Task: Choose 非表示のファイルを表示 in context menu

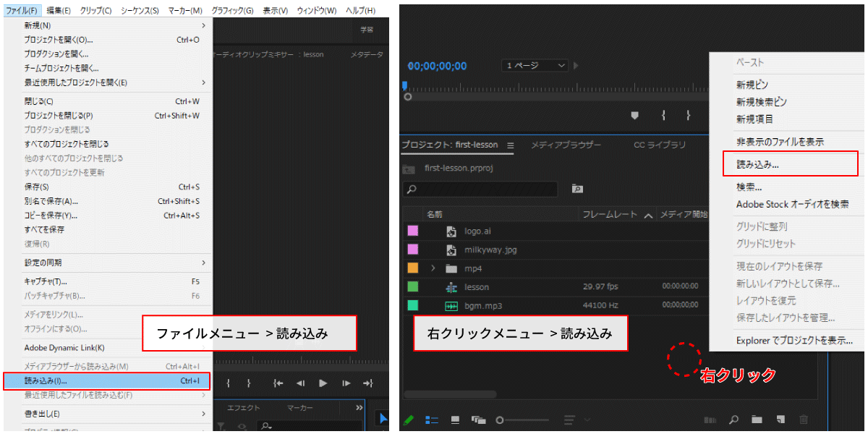Action: [x=780, y=142]
